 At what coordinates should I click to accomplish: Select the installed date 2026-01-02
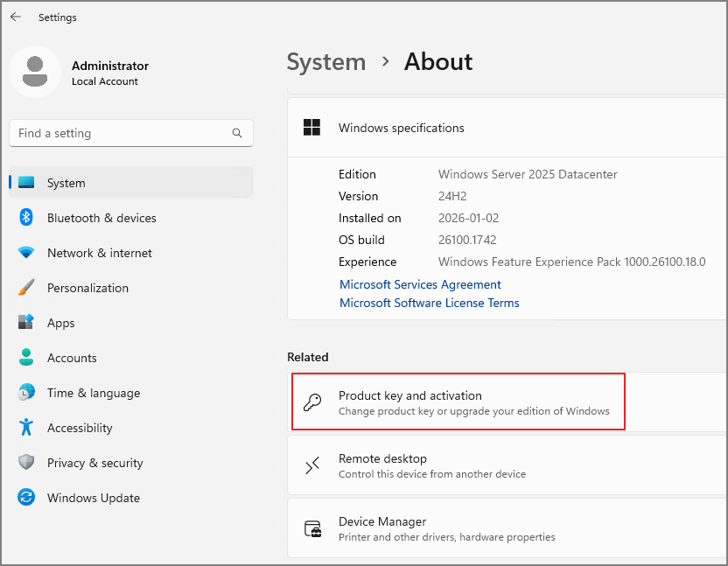pyautogui.click(x=468, y=218)
